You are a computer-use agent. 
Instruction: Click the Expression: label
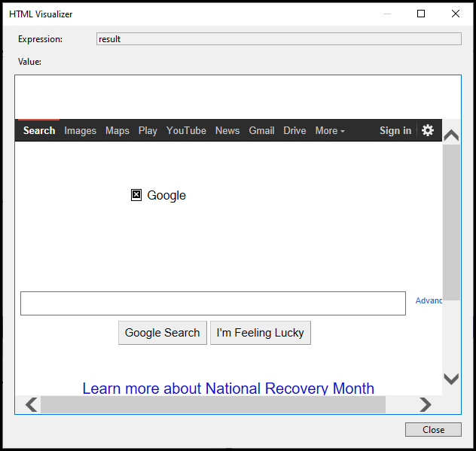point(40,39)
